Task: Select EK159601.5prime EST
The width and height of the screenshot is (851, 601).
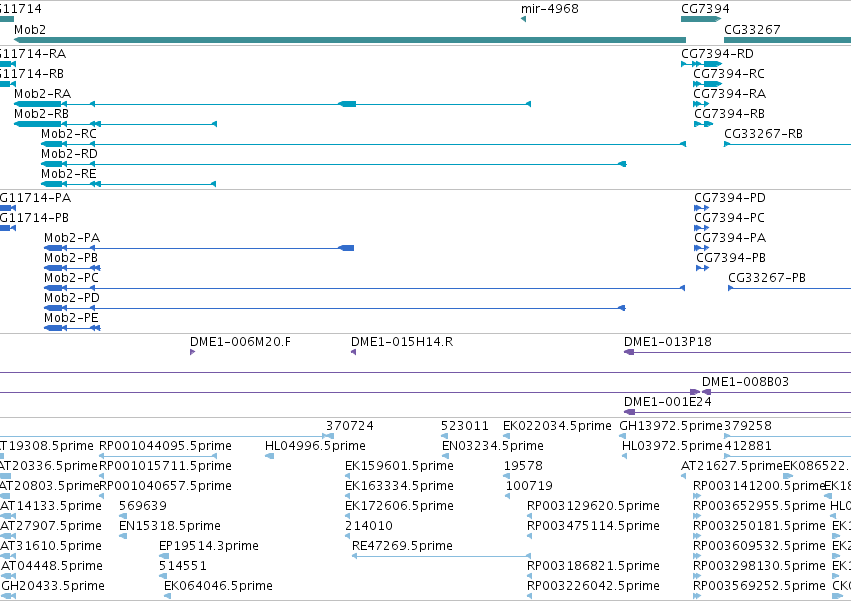Action: pyautogui.click(x=348, y=476)
